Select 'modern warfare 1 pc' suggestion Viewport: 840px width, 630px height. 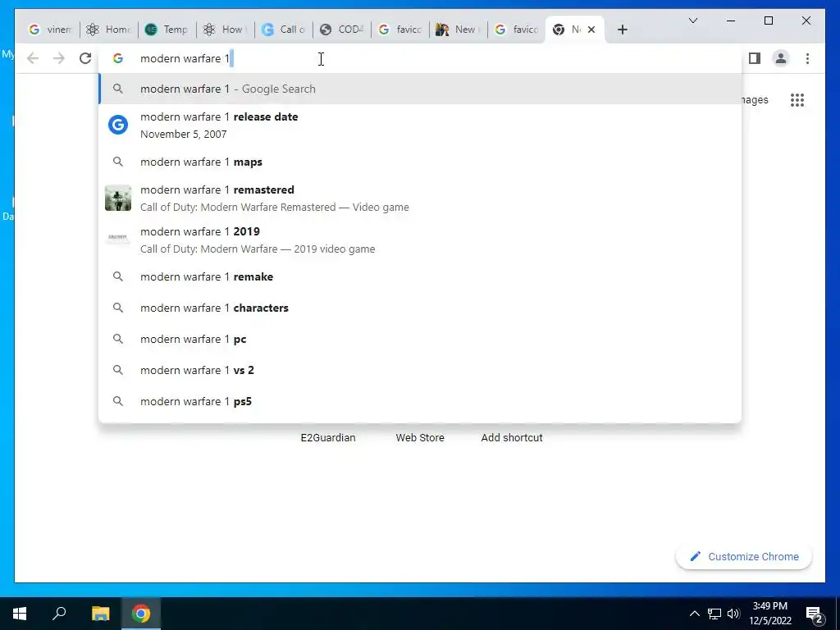tap(420, 339)
